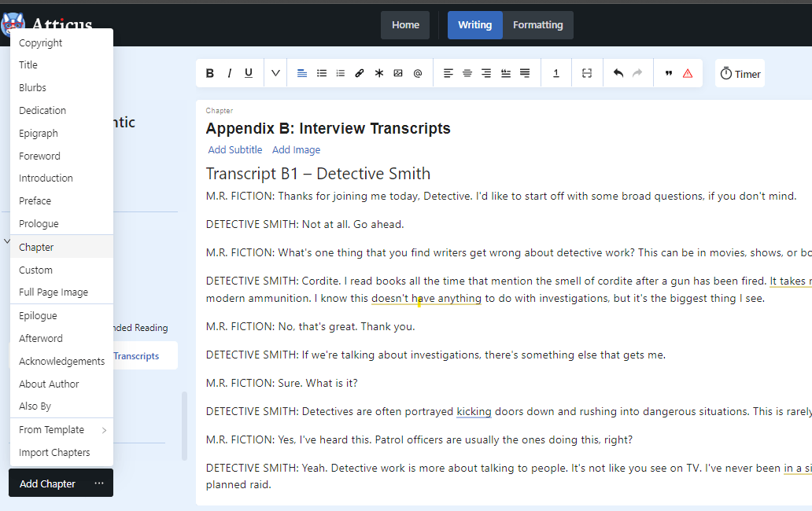
Task: Insert an image with the image icon
Action: click(x=398, y=73)
